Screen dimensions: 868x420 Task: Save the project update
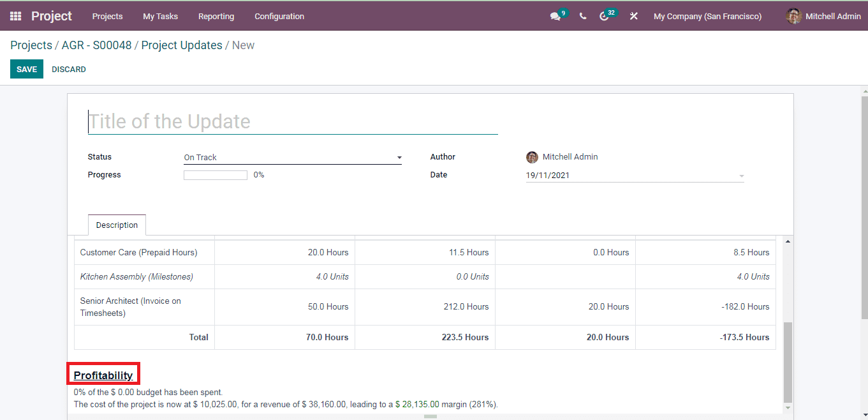26,69
